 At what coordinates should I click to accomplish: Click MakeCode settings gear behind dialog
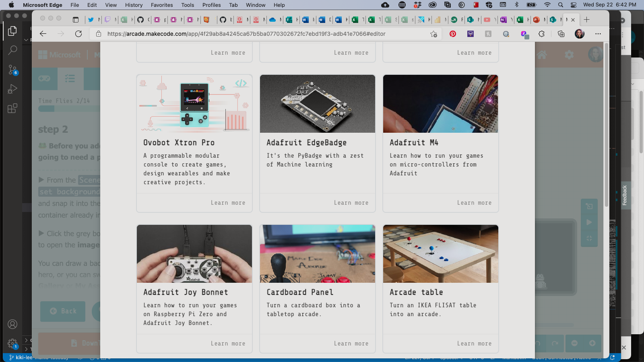pos(569,55)
